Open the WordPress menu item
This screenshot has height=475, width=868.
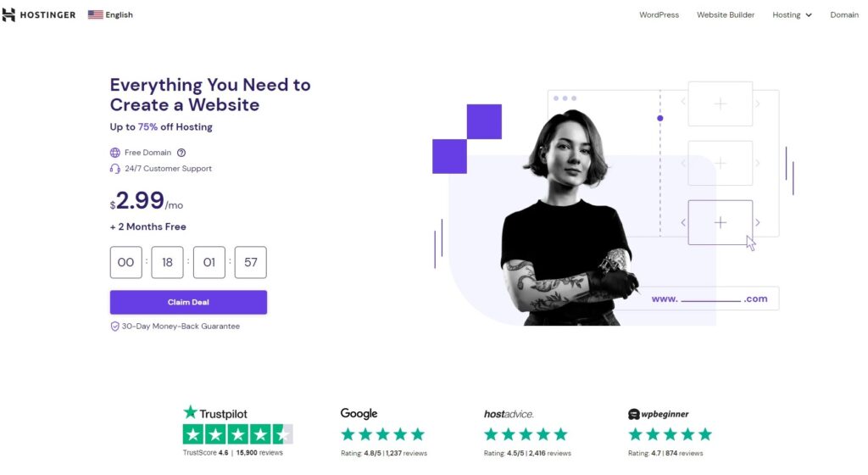pos(659,15)
